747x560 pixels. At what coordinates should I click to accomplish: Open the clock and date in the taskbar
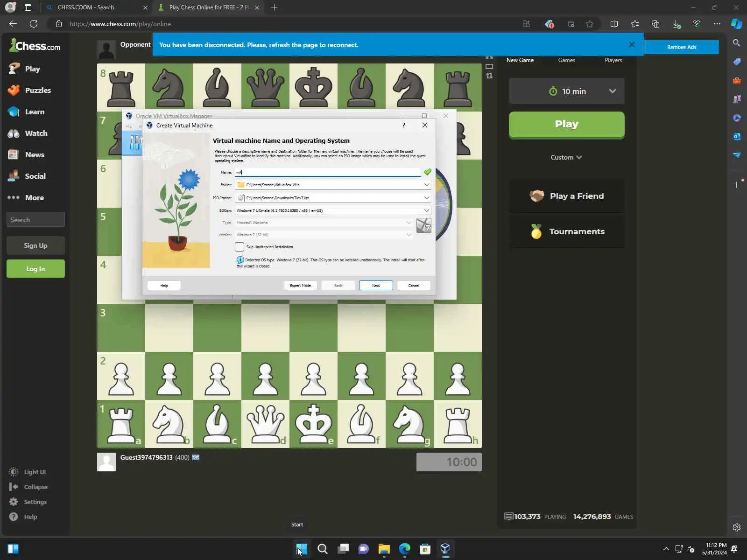(714, 549)
